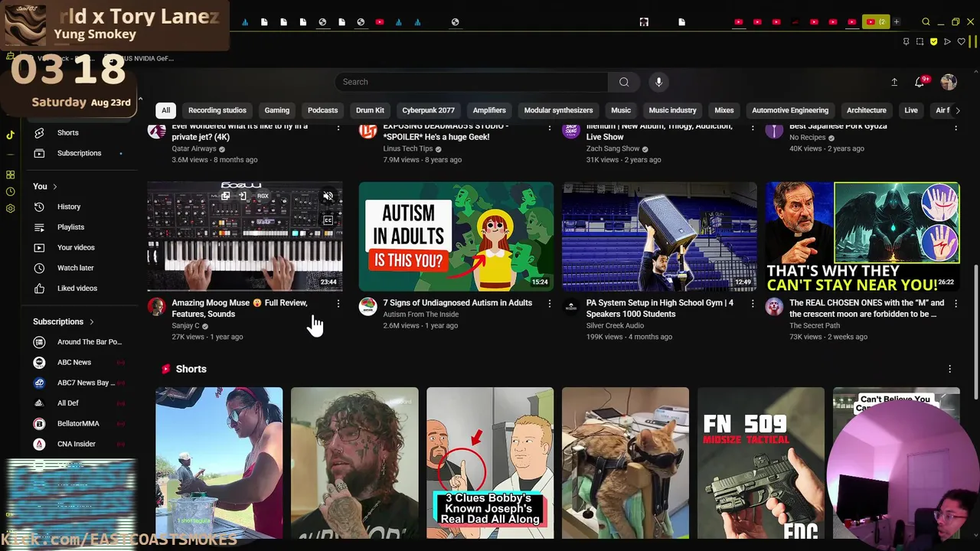Open 7 Signs of Undiagnosed Autism title

pos(457,303)
